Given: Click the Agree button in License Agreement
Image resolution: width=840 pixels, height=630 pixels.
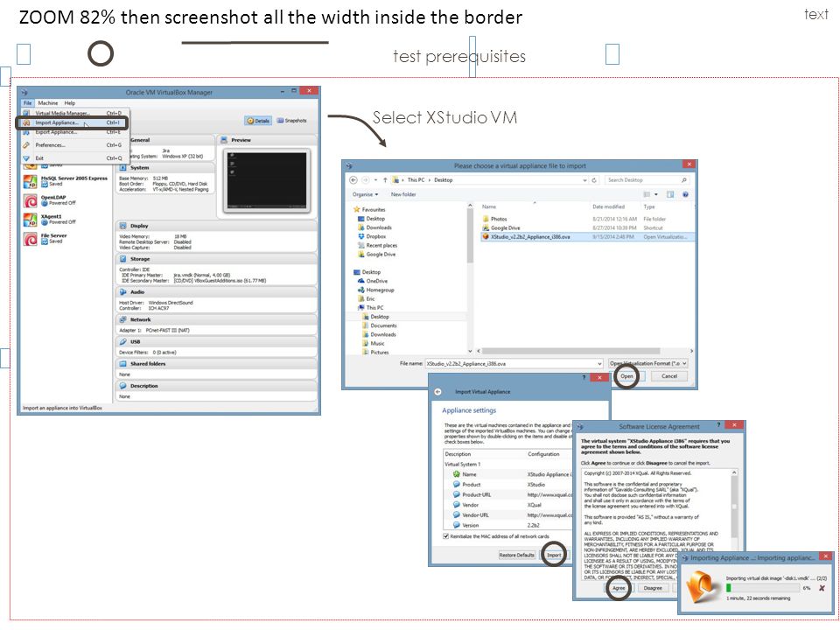Looking at the screenshot, I should coord(619,588).
